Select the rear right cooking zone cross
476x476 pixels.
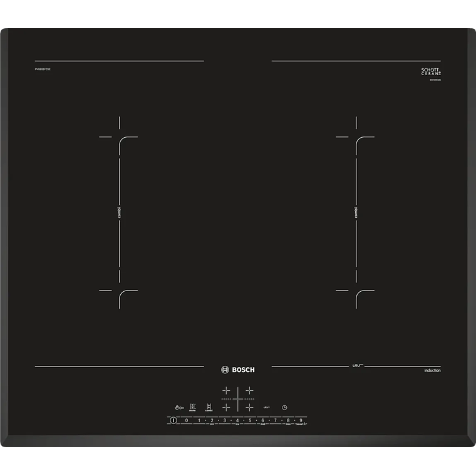coord(249,390)
